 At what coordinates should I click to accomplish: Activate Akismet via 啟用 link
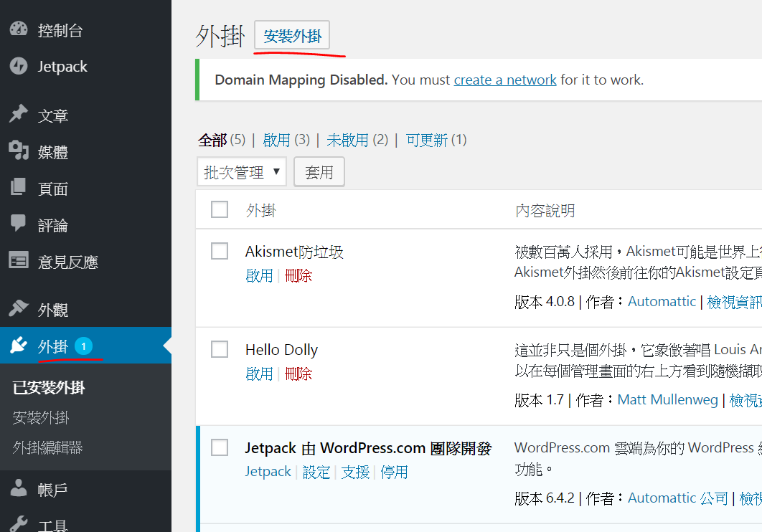tap(260, 275)
